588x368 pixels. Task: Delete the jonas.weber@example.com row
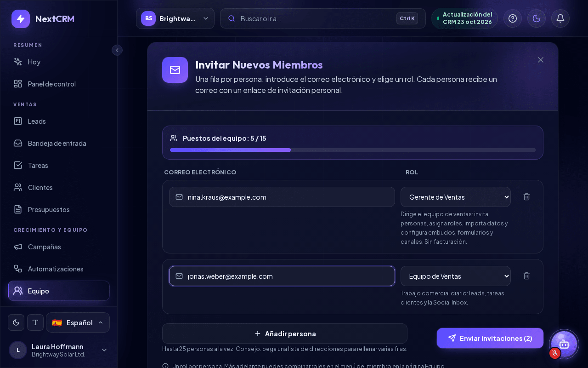(x=527, y=276)
